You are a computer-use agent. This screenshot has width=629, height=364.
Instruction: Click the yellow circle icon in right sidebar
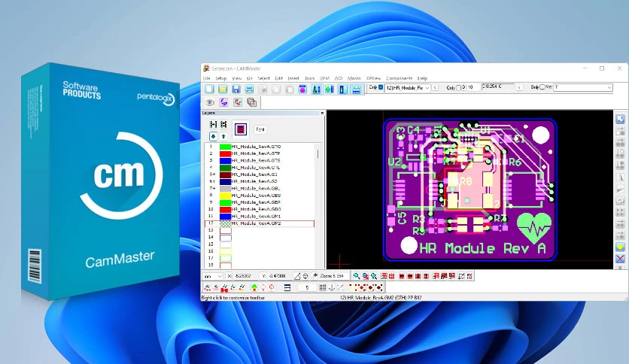(x=620, y=247)
